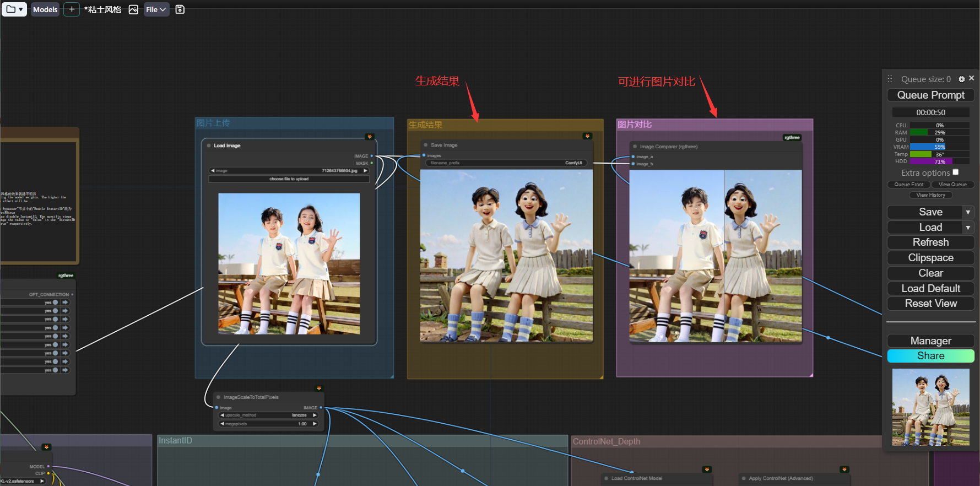
Task: Click the left arrow on upscale_method widget
Action: tap(222, 415)
